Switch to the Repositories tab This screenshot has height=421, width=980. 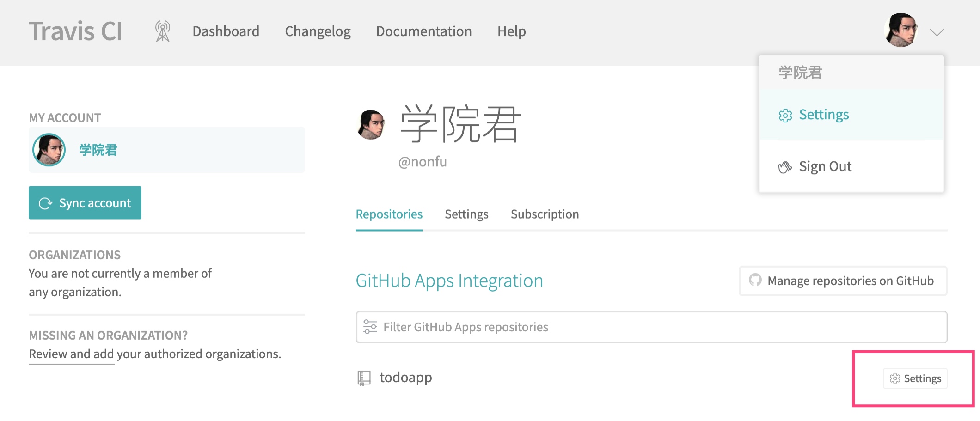click(x=389, y=214)
